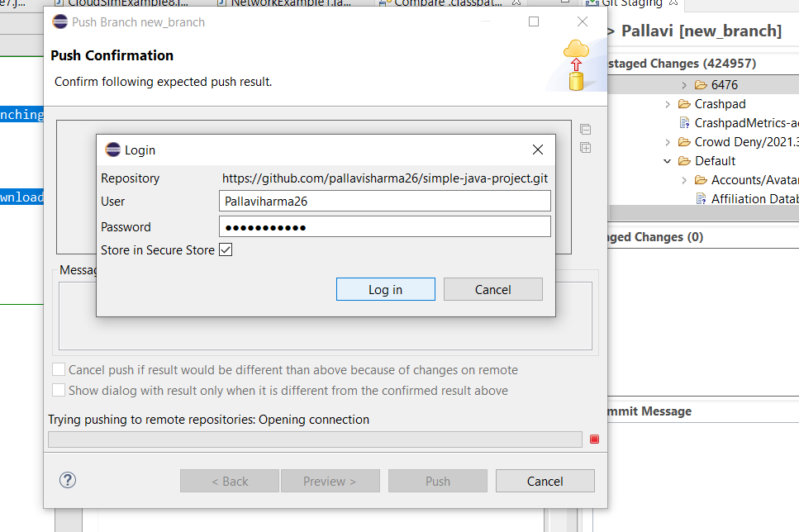799x532 pixels.
Task: Click the Unstaged Changes (424957) header
Action: [x=682, y=63]
